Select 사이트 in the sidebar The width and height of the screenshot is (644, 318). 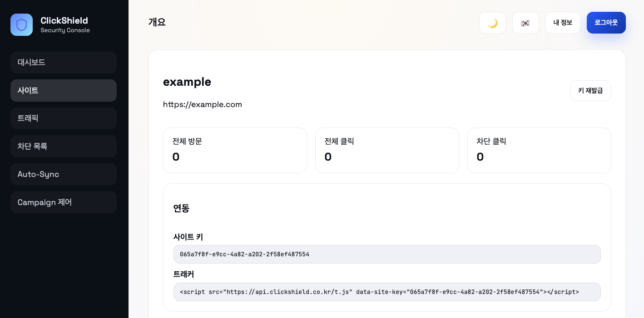[64, 90]
